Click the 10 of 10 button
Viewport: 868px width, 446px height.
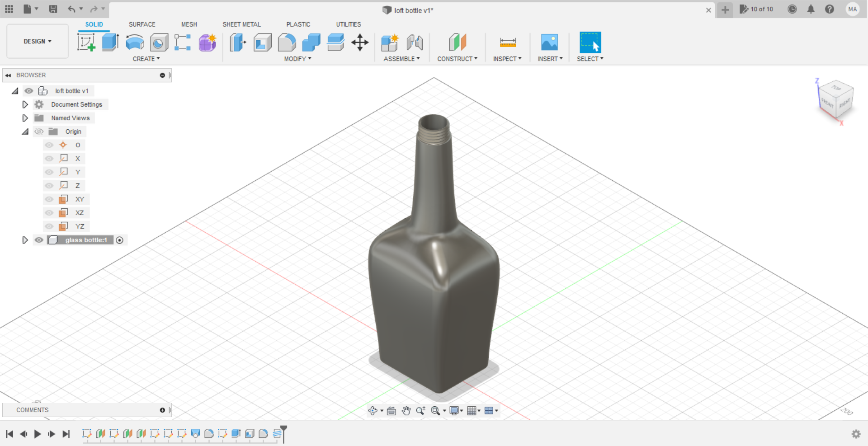pyautogui.click(x=756, y=9)
